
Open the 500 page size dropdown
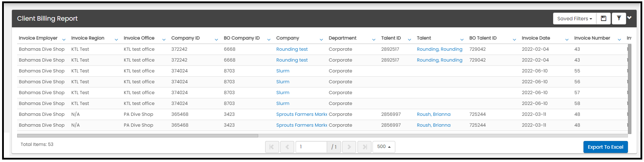(384, 147)
